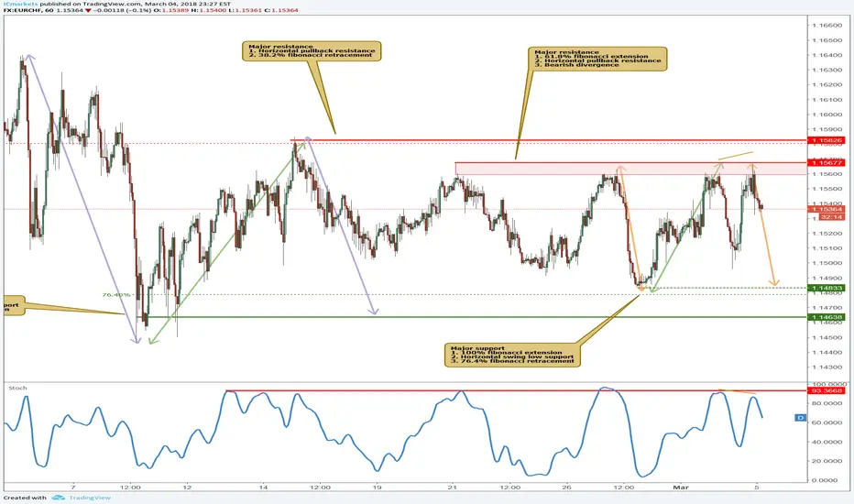Click 1.15500 on the price axis
Screen dimensions: 854x504
826,189
